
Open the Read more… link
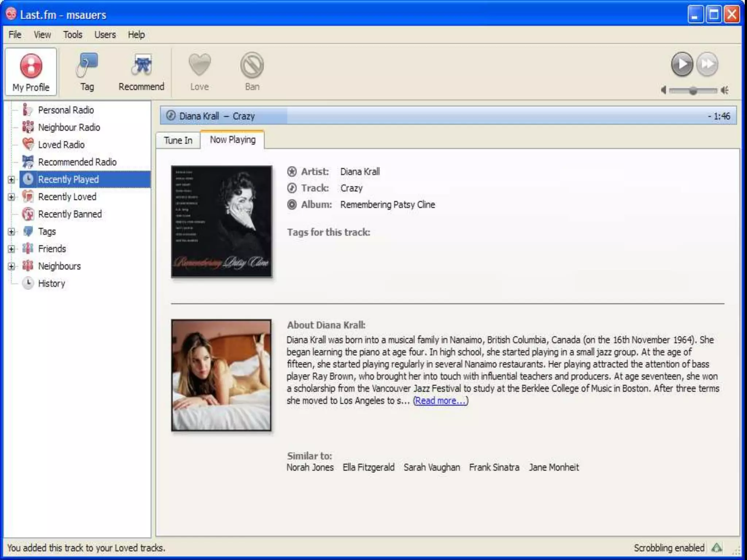[440, 401]
